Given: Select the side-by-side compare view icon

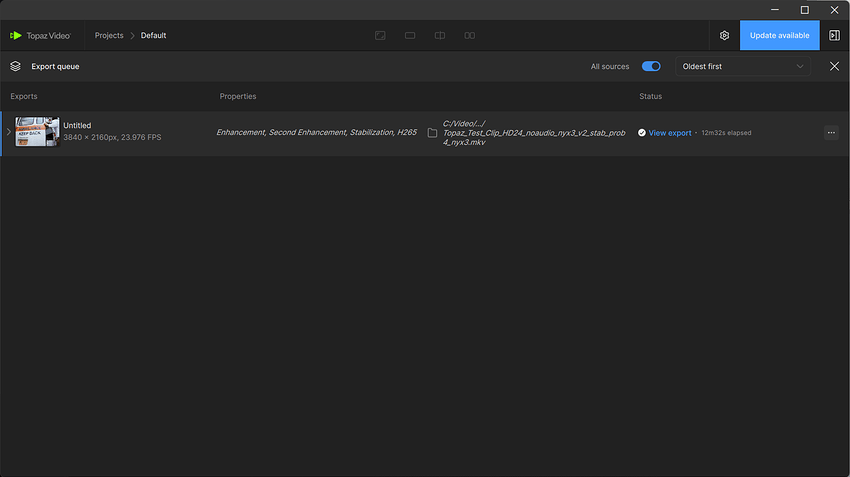Looking at the screenshot, I should 470,35.
